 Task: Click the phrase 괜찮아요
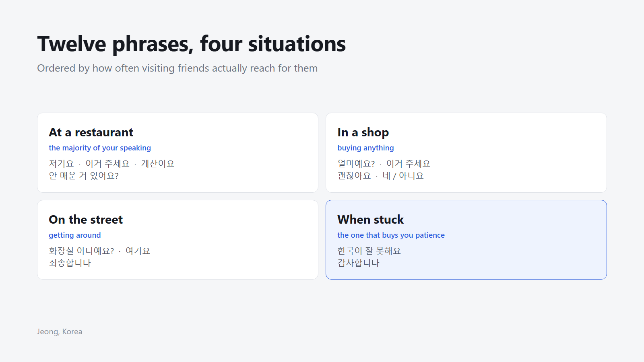354,176
